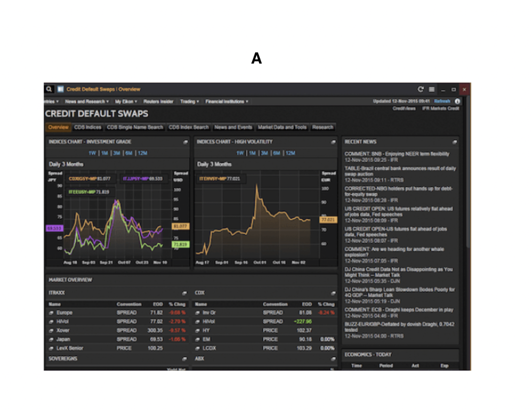Viewport: 532px width, 413px height.
Task: Set Investment Grade chart to 12M
Action: pyautogui.click(x=142, y=153)
